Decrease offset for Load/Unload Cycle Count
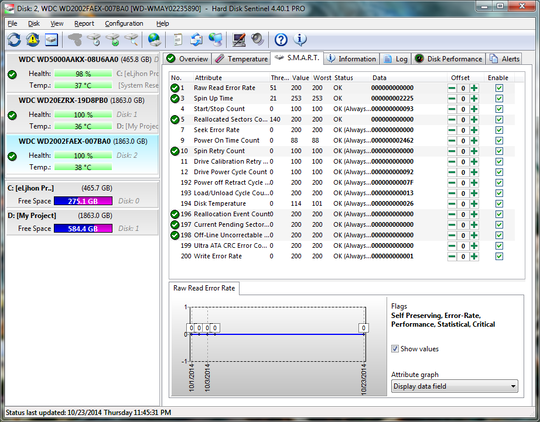This screenshot has height=422, width=540. pos(452,193)
